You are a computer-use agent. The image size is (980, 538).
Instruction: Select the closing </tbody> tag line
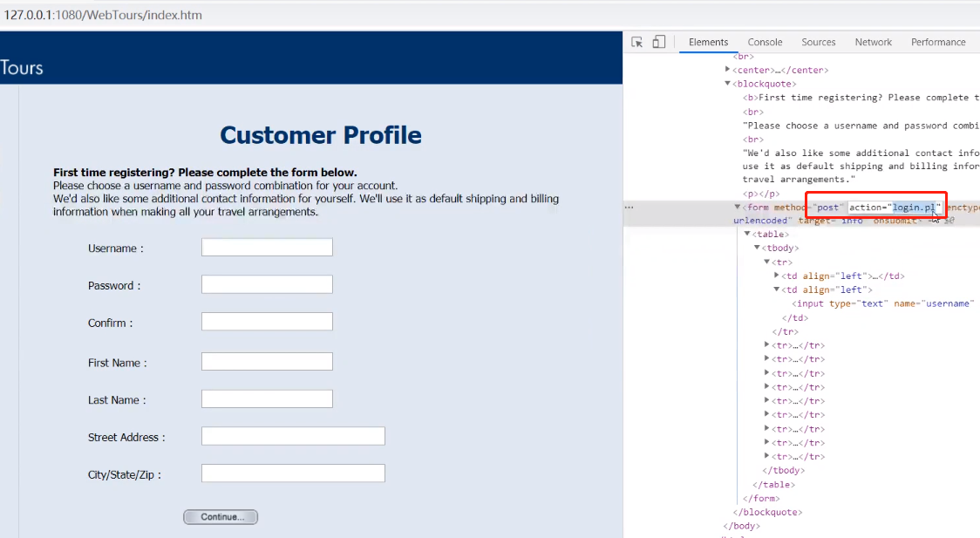click(x=784, y=470)
